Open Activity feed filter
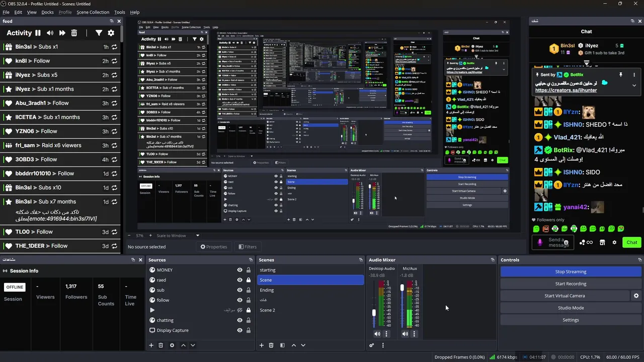The height and width of the screenshot is (362, 644). point(99,33)
